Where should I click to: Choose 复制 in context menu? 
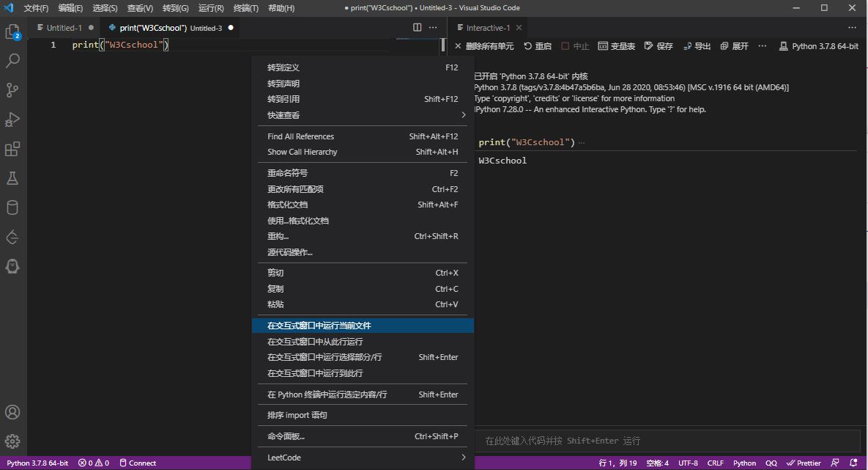tap(363, 289)
